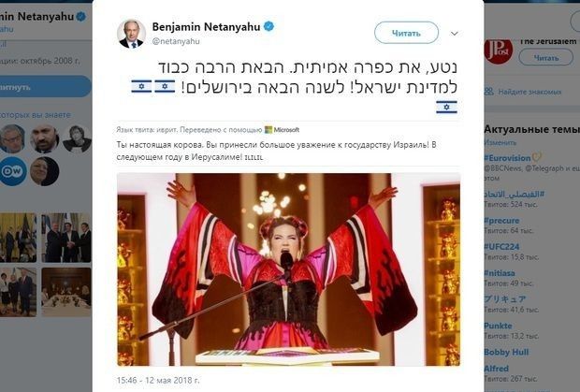Open the tweet options chevron dropdown
The width and height of the screenshot is (580, 392).
[455, 34]
